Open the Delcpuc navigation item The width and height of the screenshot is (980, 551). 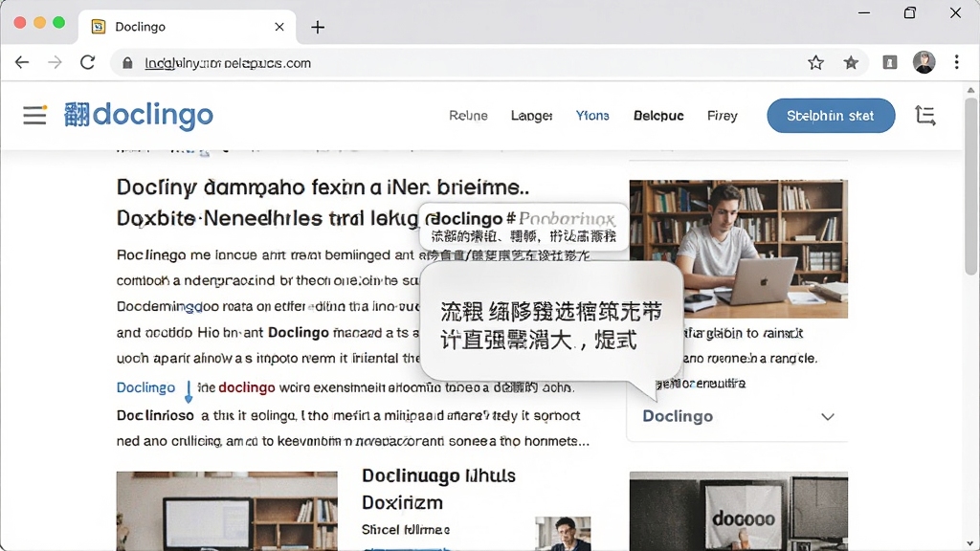[658, 116]
